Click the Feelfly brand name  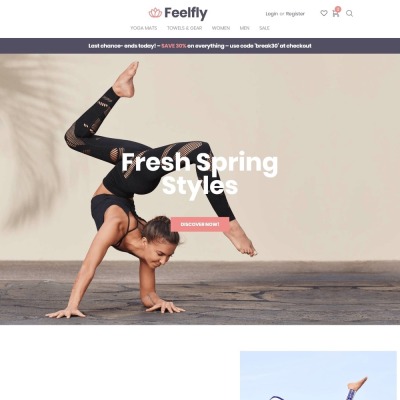point(186,13)
